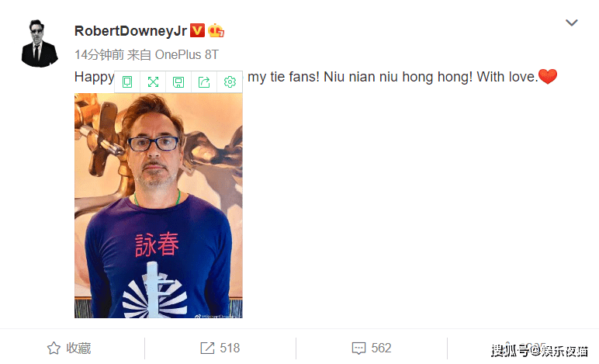Open the attached photo of blue shirt
599x364 pixels.
point(158,206)
